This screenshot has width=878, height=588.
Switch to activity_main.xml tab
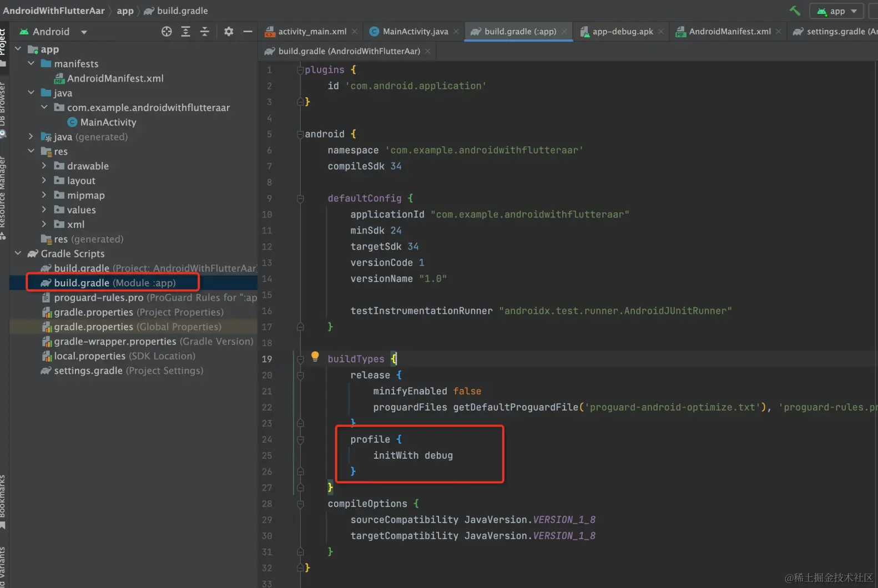[x=312, y=32]
